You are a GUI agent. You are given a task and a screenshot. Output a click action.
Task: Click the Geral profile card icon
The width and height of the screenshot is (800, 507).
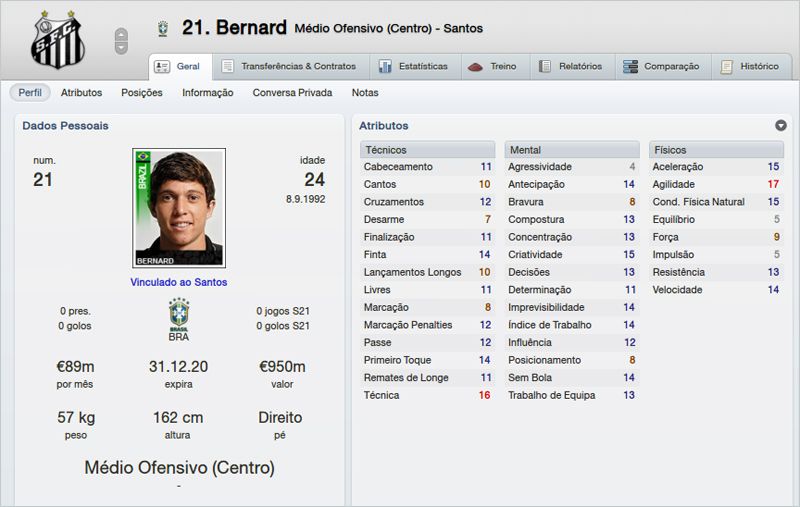(x=162, y=67)
